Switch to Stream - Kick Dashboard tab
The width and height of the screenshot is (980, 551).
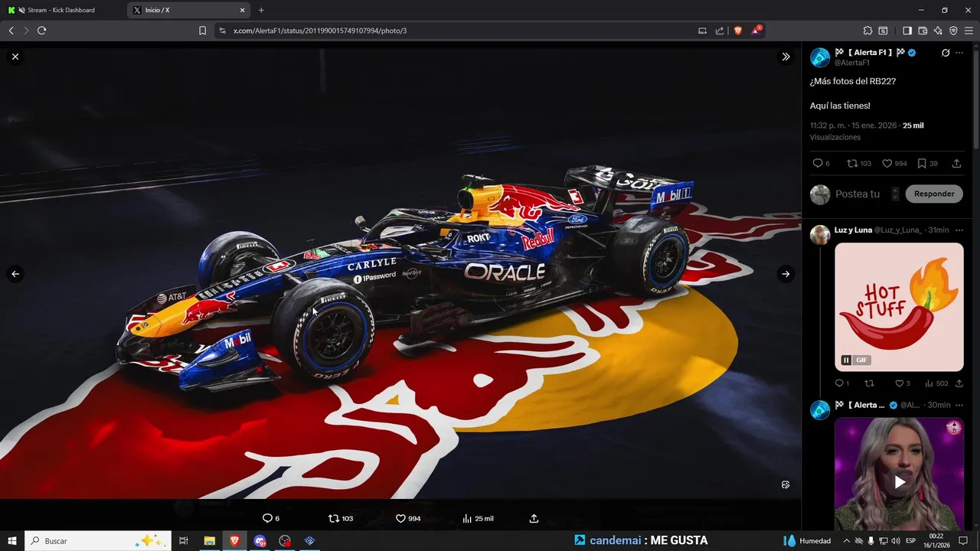coord(63,10)
